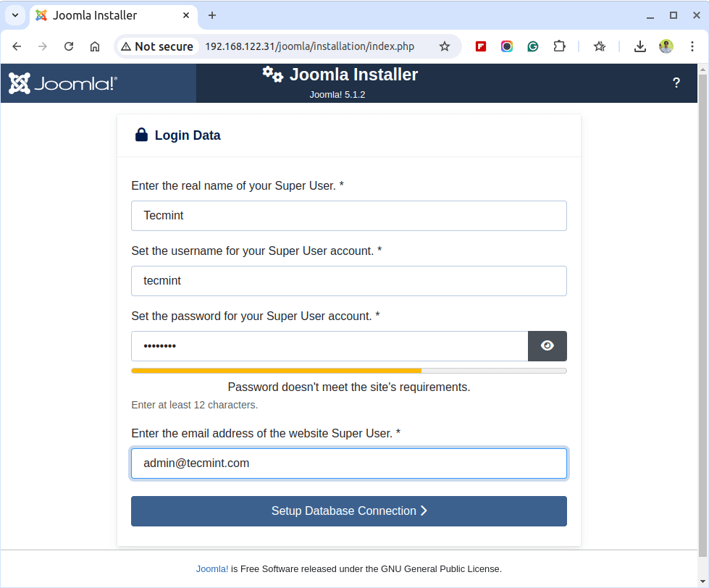Click the Joomla Installer header title
This screenshot has height=588, width=709.
pos(353,75)
